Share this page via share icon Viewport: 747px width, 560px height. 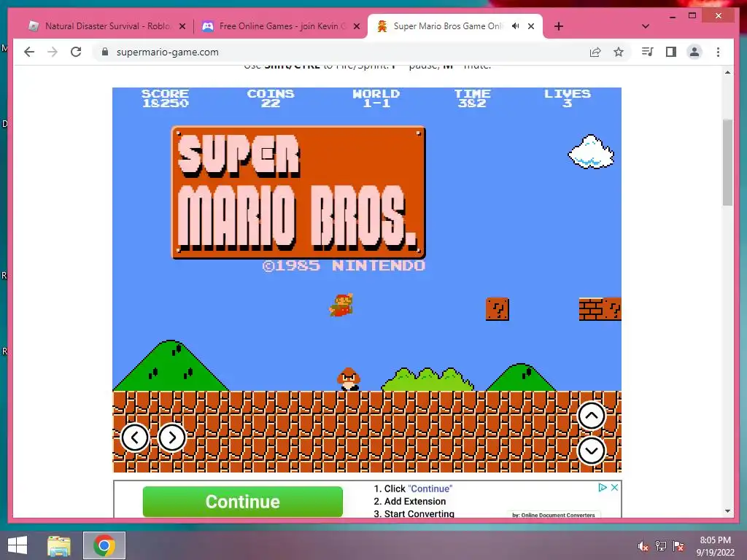tap(595, 52)
